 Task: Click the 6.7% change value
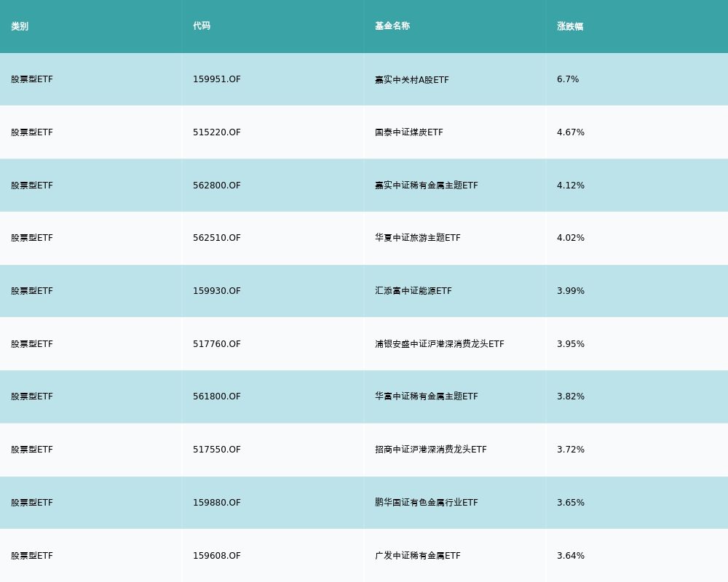[568, 79]
